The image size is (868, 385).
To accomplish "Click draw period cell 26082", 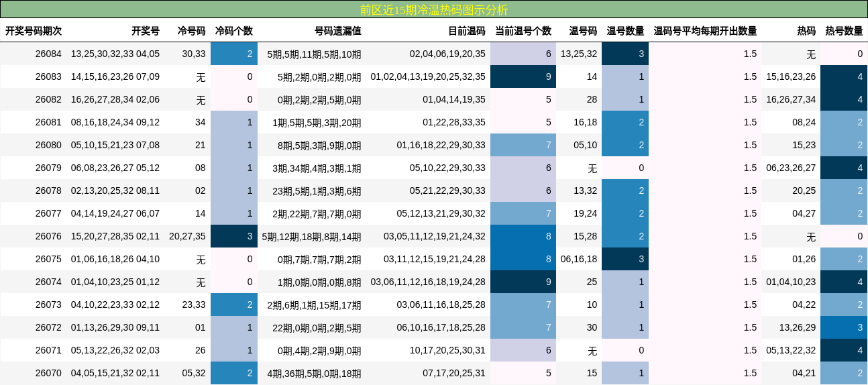I will (48, 99).
